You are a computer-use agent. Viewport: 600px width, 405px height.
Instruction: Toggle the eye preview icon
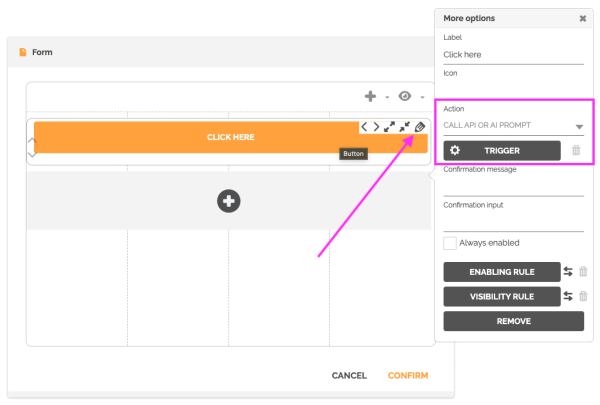[404, 96]
